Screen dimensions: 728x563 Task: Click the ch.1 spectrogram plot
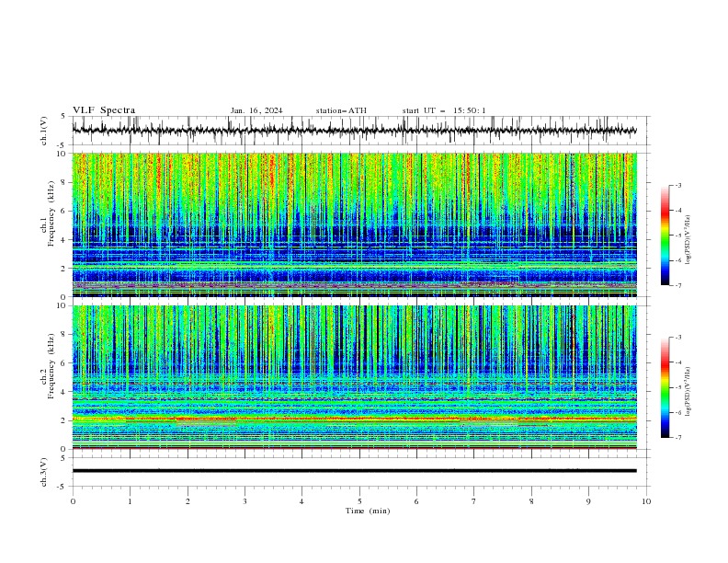(355, 224)
